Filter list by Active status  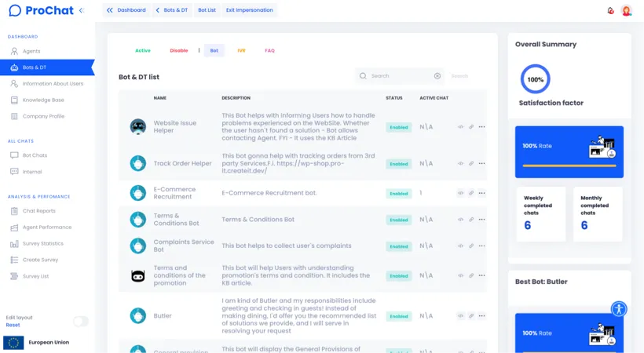coord(142,50)
